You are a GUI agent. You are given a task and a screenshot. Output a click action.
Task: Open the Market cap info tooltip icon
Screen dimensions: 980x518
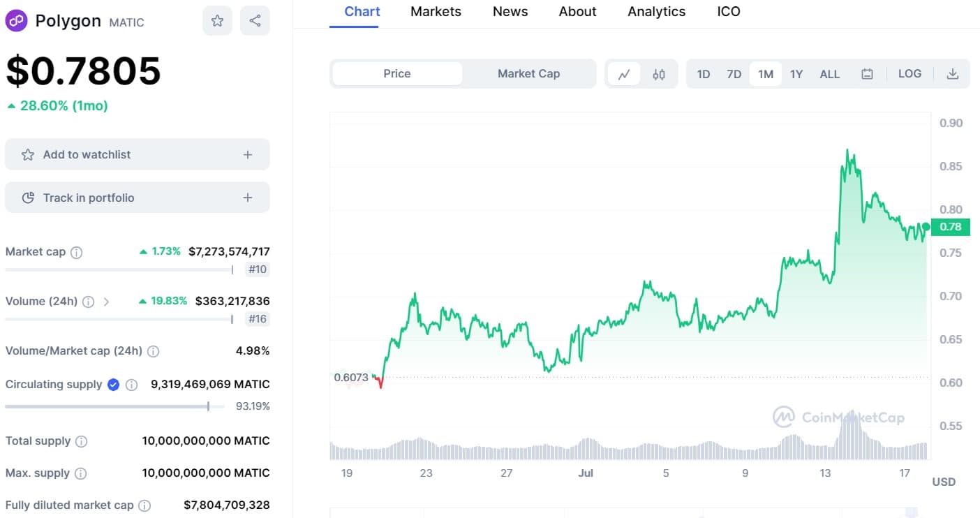(77, 252)
